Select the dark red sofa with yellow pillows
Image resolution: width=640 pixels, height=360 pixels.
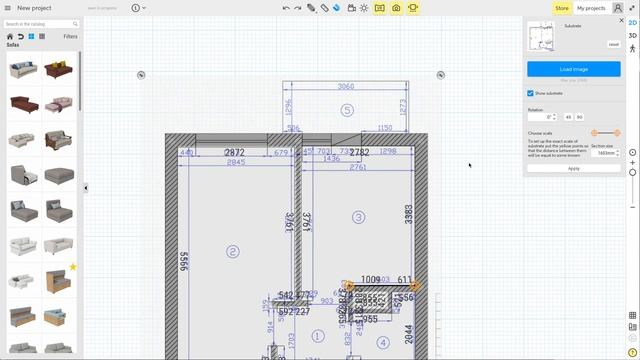point(59,69)
